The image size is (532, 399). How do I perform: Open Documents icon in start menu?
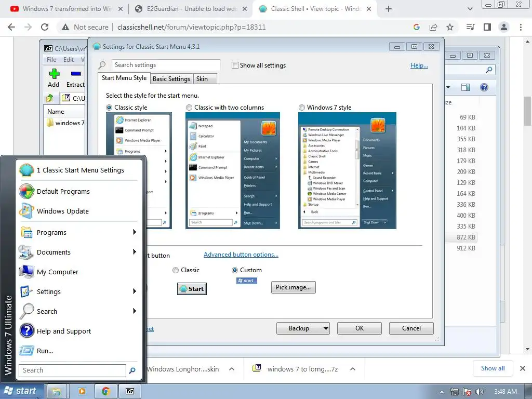26,252
